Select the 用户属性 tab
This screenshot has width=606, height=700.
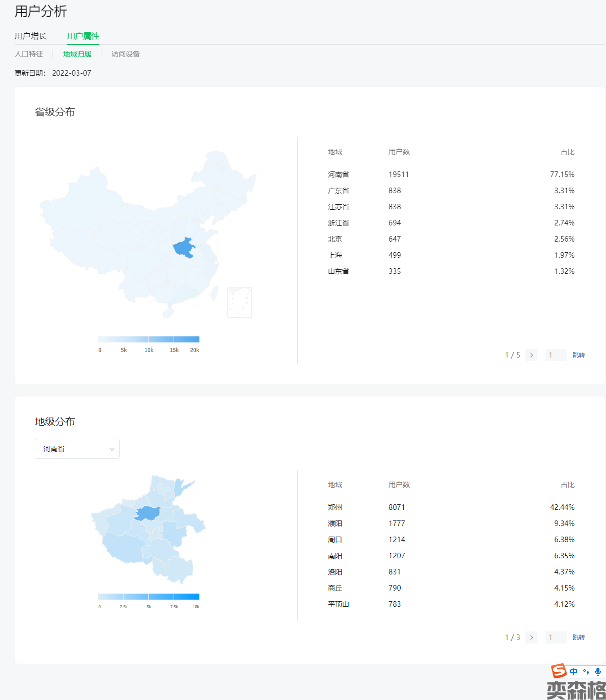click(x=83, y=36)
